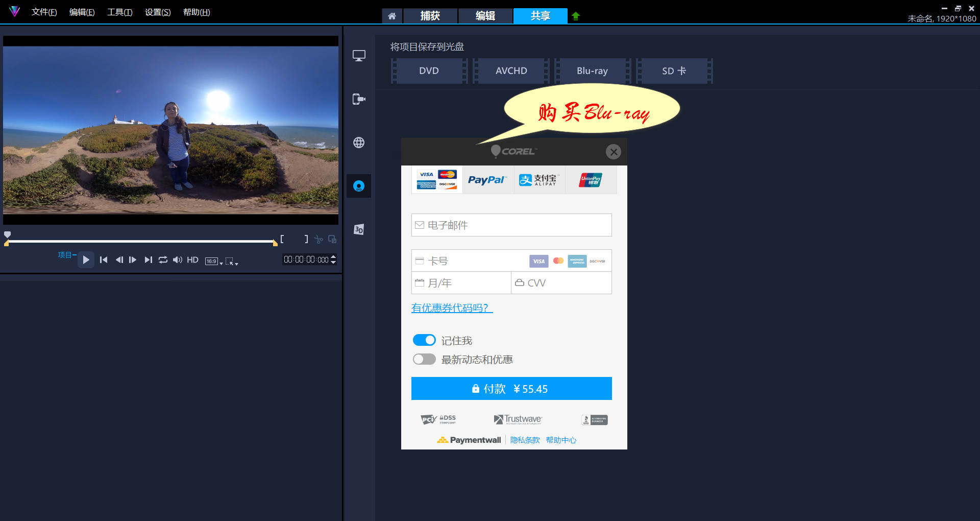The width and height of the screenshot is (980, 521).
Task: Click the PCI DSS badge
Action: click(438, 419)
